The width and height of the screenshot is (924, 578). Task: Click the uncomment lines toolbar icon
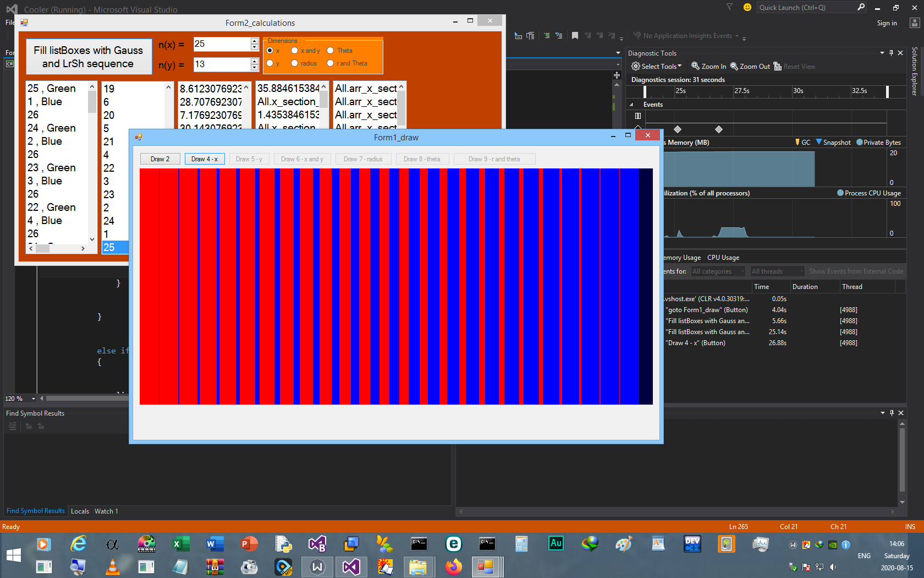pyautogui.click(x=559, y=36)
